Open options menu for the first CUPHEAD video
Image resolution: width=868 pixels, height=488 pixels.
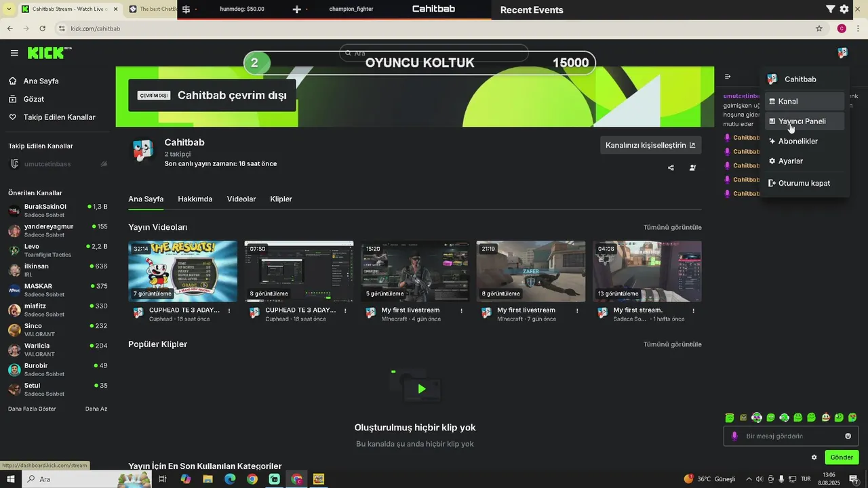click(229, 311)
